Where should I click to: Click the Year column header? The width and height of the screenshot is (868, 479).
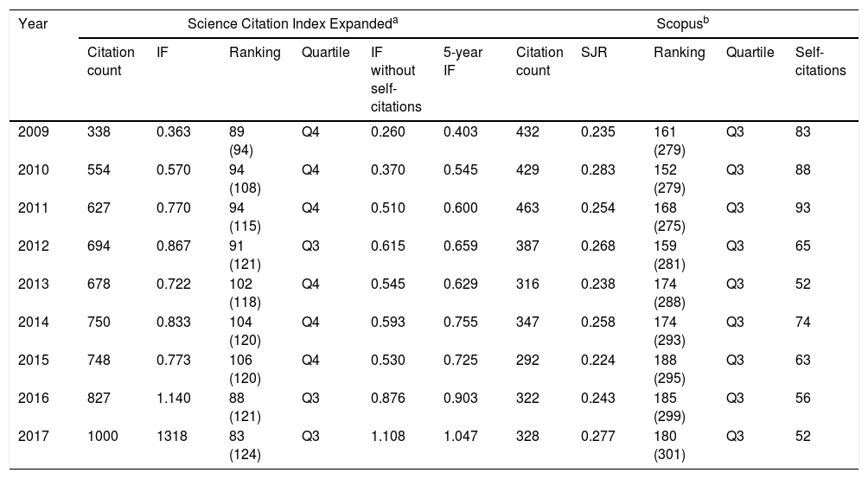pos(31,22)
